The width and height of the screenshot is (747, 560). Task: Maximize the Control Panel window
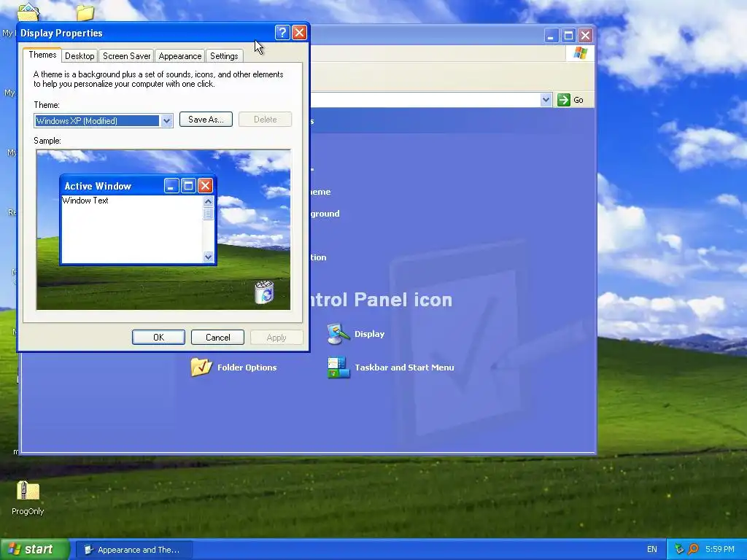click(568, 35)
